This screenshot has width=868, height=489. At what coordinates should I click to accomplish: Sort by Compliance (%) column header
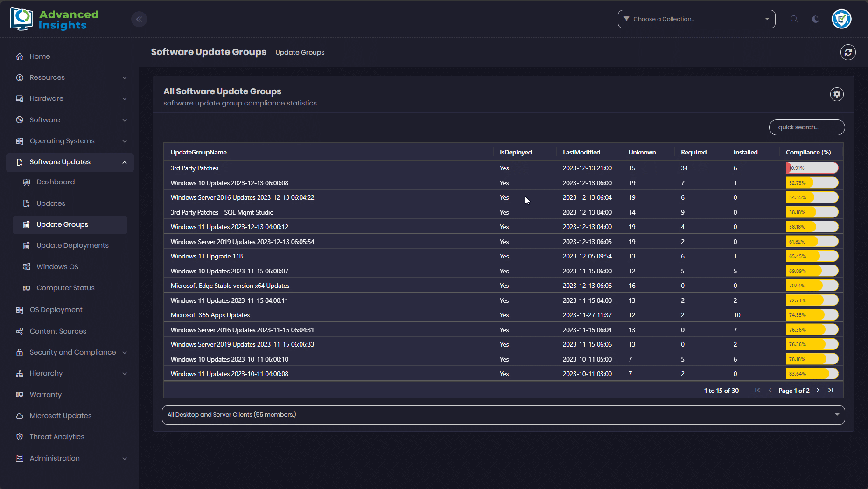pos(808,152)
